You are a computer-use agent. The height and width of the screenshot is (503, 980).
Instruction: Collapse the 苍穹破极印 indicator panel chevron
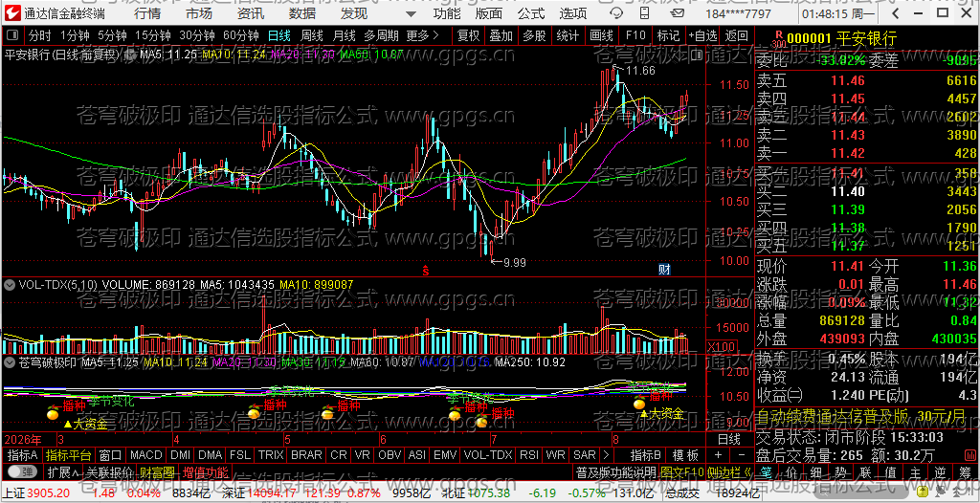[10, 361]
